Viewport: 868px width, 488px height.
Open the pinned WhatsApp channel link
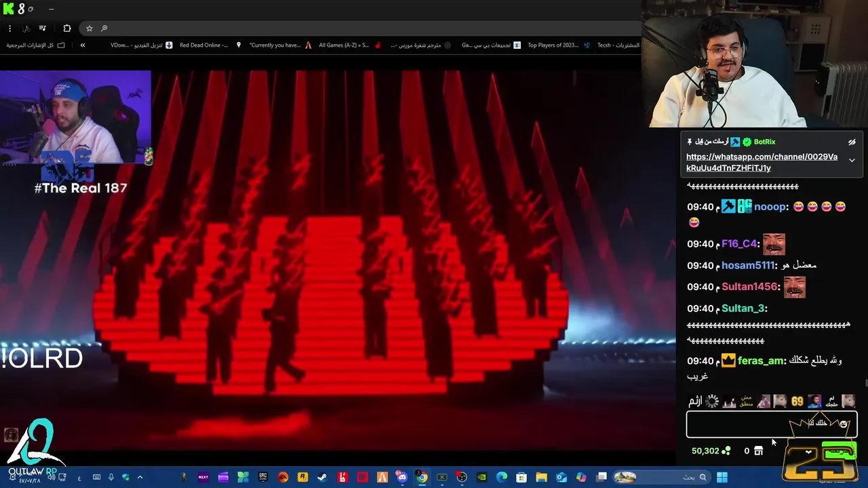(762, 162)
